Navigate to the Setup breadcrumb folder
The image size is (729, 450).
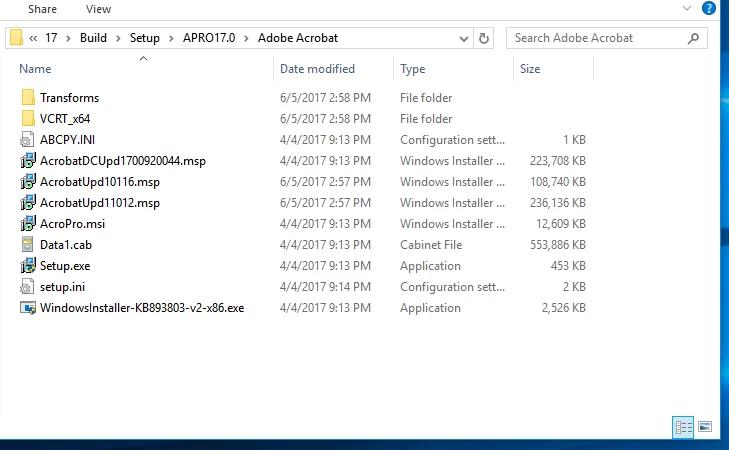point(145,38)
